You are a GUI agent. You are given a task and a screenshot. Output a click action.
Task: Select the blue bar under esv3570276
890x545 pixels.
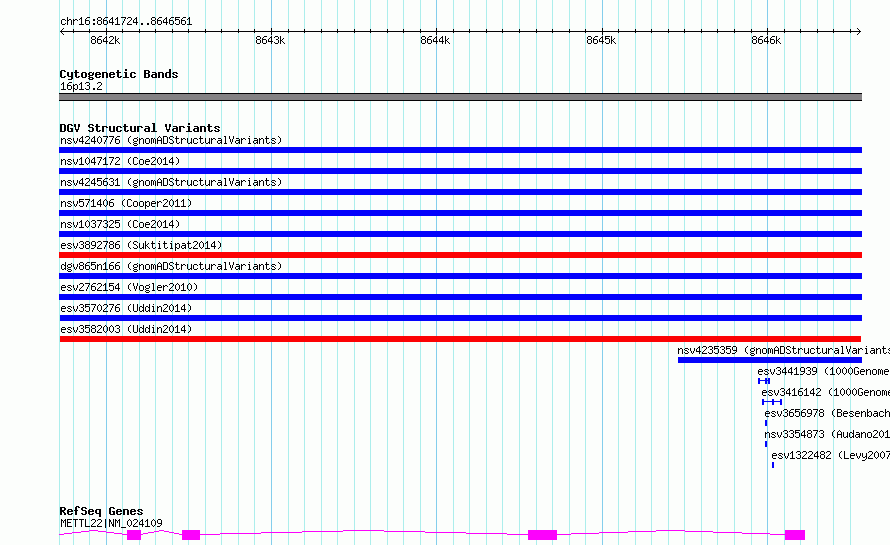point(460,318)
